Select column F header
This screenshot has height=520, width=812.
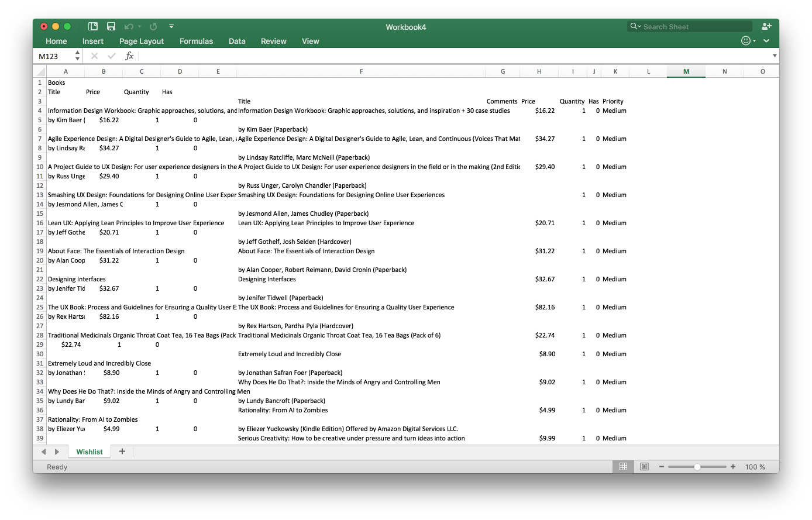(x=361, y=71)
